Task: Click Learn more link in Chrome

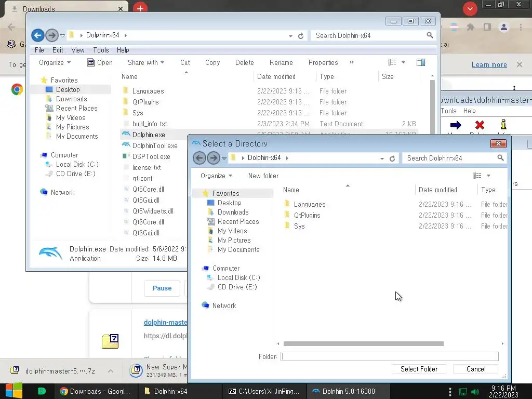Action: pyautogui.click(x=489, y=64)
